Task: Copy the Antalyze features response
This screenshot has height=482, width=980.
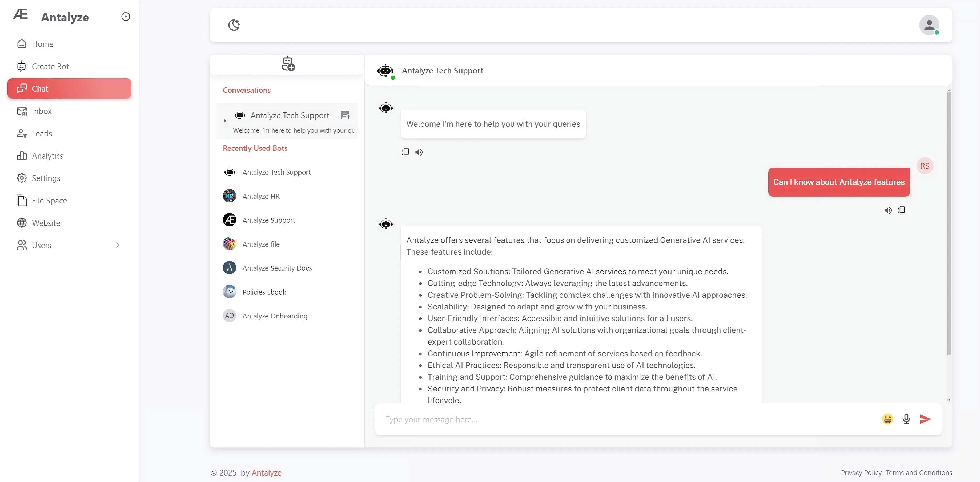Action: click(902, 210)
